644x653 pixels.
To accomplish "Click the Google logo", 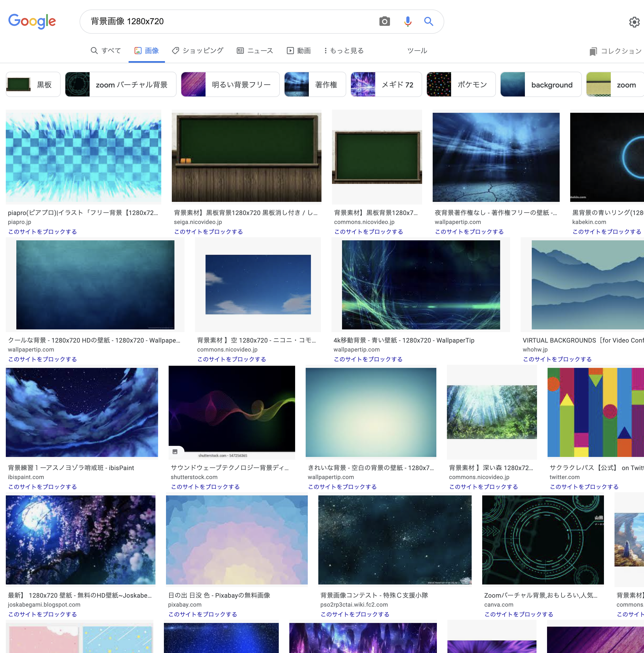I will [x=32, y=22].
